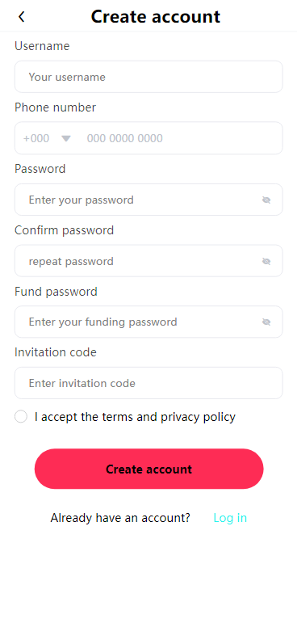Submit with the red Create account button
The image size is (297, 644).
click(149, 469)
